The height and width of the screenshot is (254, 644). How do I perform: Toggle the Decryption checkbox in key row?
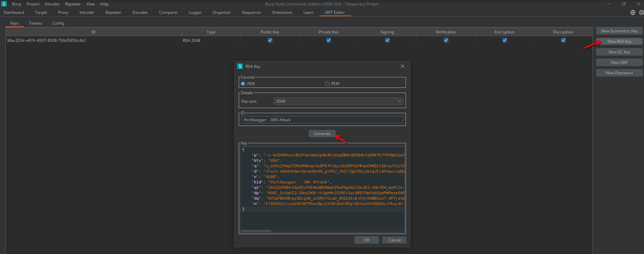(x=563, y=40)
